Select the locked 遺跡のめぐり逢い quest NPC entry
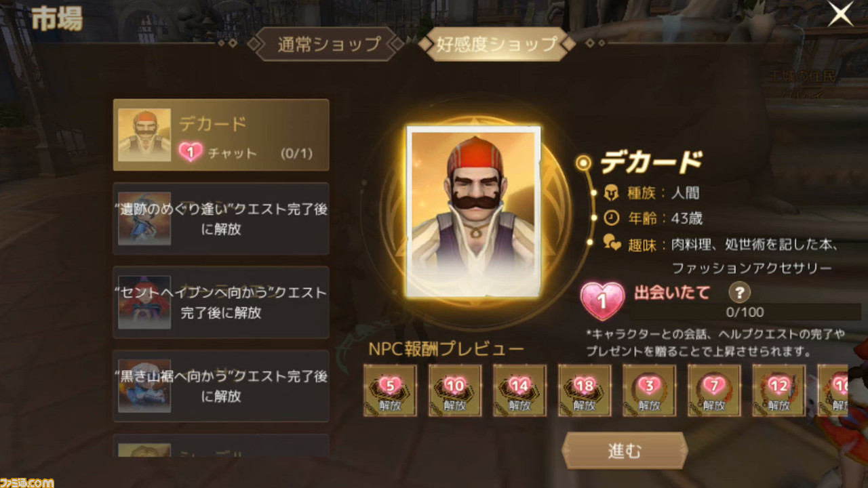868x488 pixels. (x=221, y=218)
